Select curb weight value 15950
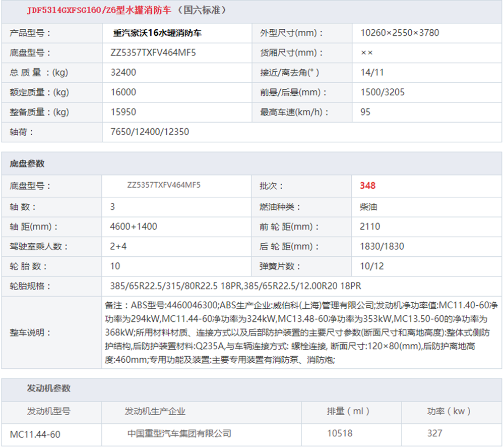This screenshot has height=447, width=504. [123, 112]
